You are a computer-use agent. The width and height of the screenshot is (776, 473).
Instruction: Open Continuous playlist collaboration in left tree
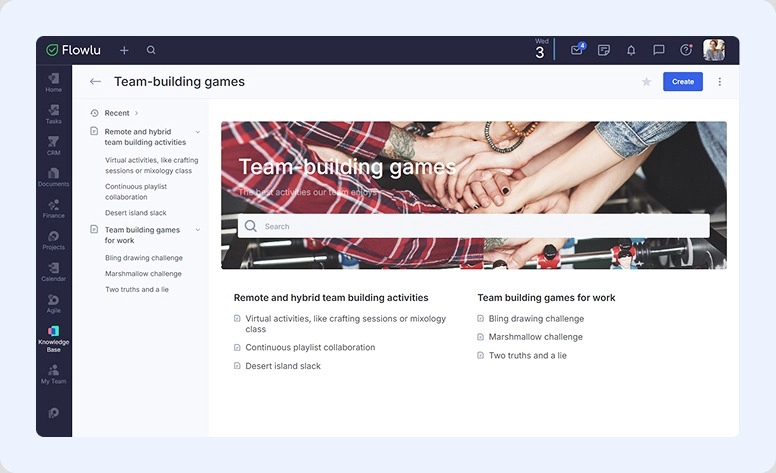click(x=136, y=191)
